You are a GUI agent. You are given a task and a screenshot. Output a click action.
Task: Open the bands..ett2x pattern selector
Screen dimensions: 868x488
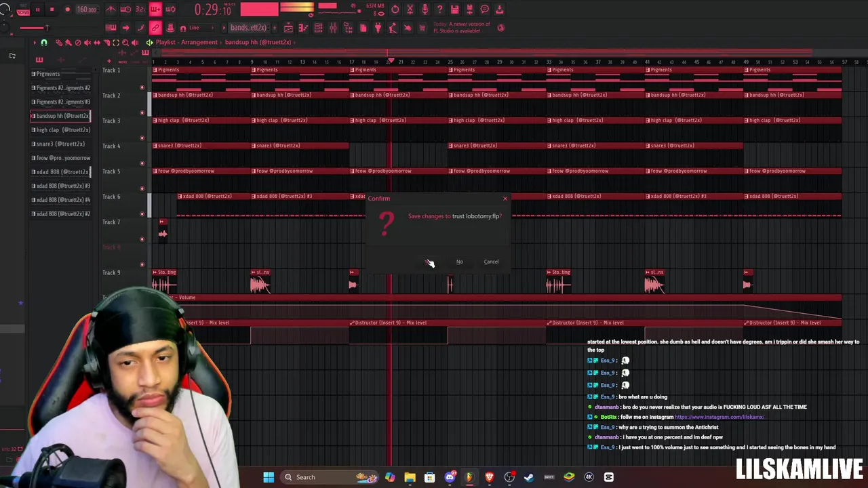click(x=248, y=28)
